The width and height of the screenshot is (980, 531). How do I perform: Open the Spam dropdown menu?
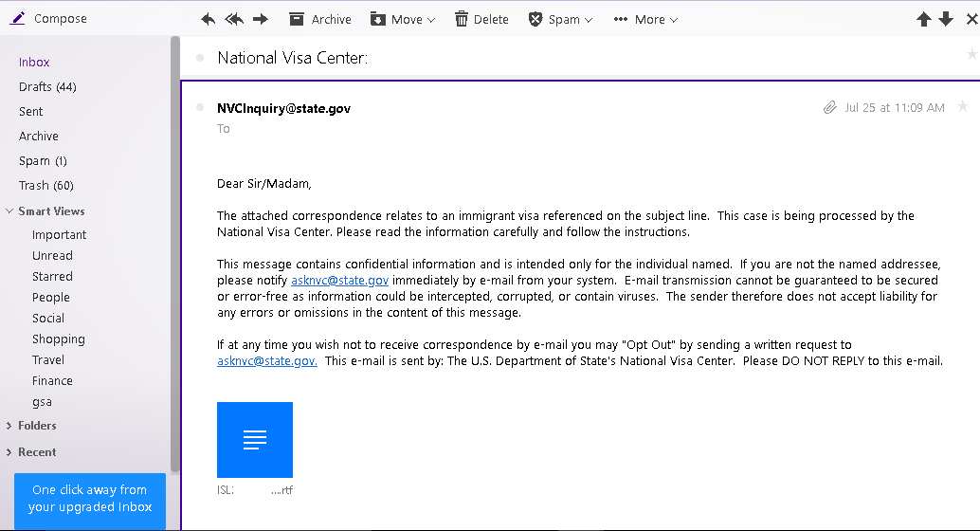(x=560, y=19)
